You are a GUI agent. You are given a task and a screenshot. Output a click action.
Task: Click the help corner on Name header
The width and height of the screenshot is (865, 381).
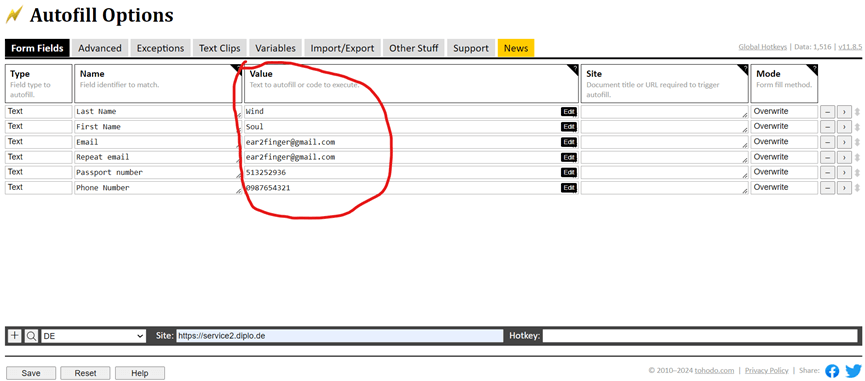click(x=238, y=68)
